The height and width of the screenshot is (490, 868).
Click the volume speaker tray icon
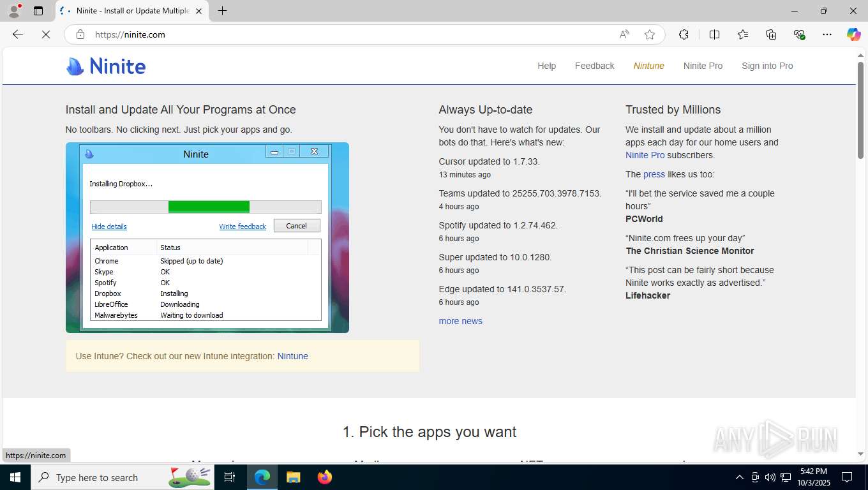click(770, 477)
